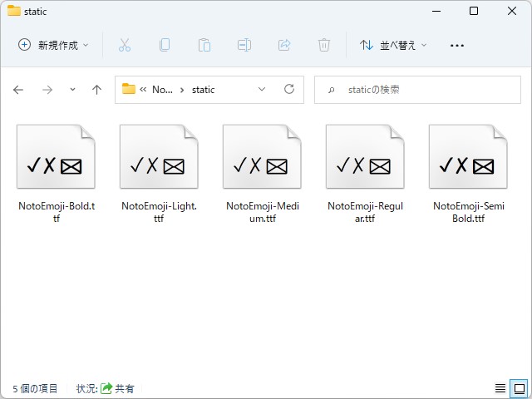Select the NotoEmoji-Light.ttf file thumbnail
The width and height of the screenshot is (532, 399).
tap(159, 156)
